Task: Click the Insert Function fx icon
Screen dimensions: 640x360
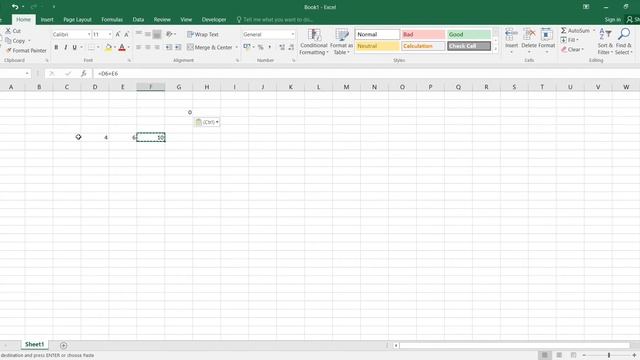Action: (84, 73)
